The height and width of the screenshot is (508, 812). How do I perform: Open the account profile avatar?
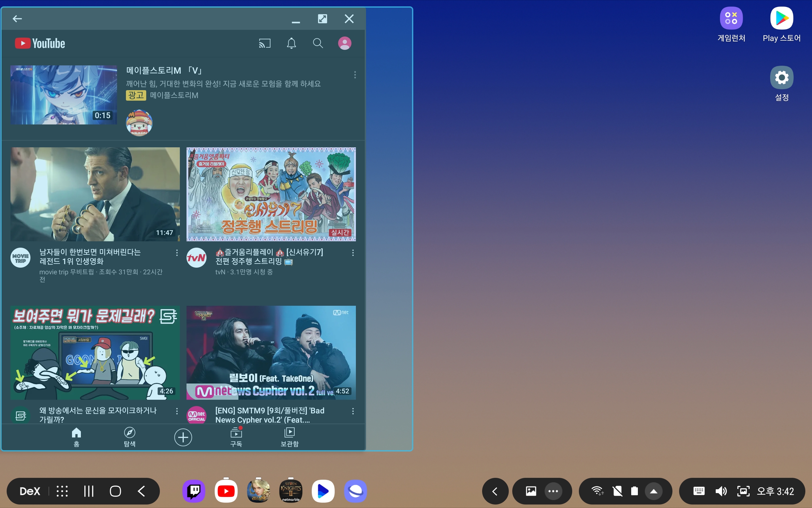pyautogui.click(x=344, y=43)
